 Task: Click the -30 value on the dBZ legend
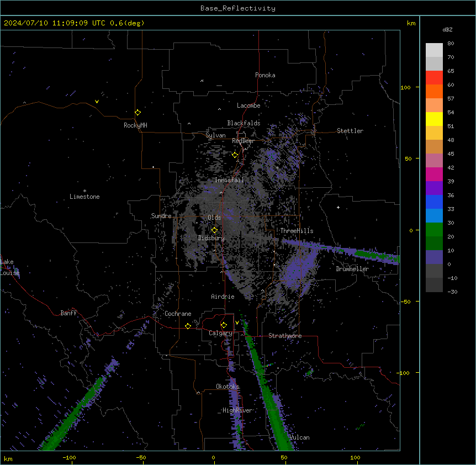click(452, 292)
